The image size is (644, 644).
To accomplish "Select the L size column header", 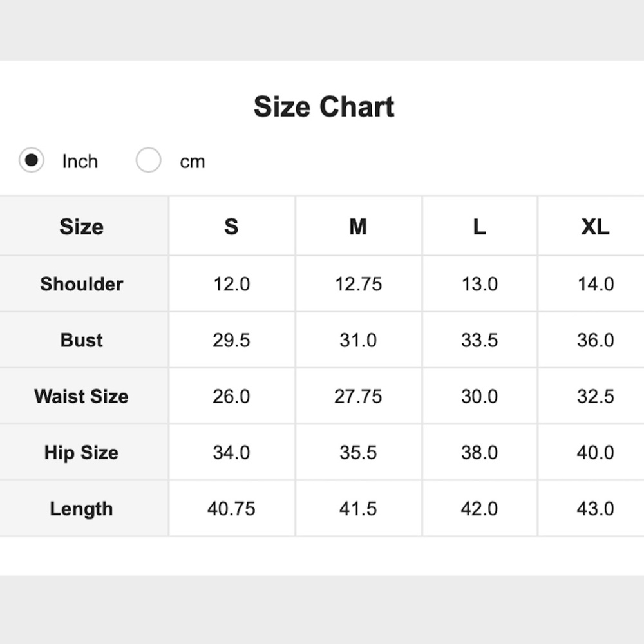I will (479, 226).
